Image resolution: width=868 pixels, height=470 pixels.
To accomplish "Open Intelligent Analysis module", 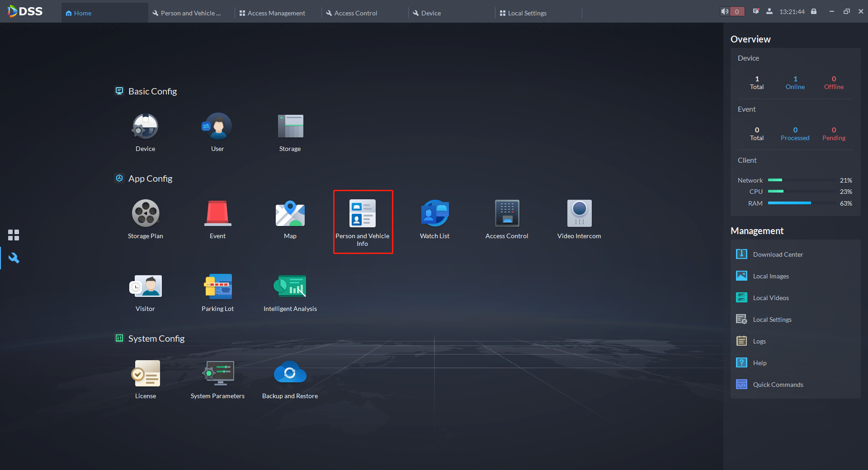I will (x=290, y=287).
